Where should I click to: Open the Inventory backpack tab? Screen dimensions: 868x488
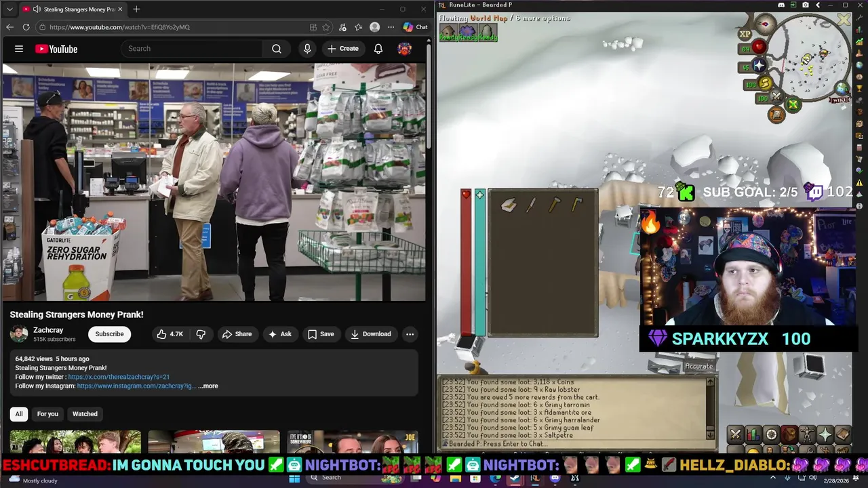(789, 434)
